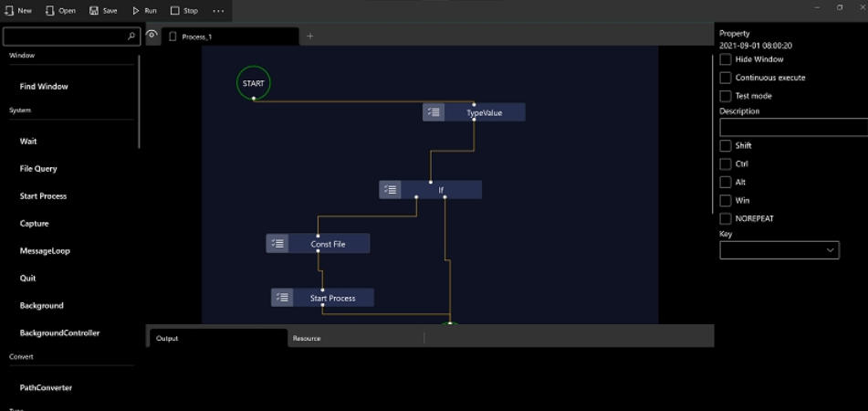This screenshot has width=868, height=411.
Task: Enable the Hide Window checkbox
Action: tap(726, 59)
